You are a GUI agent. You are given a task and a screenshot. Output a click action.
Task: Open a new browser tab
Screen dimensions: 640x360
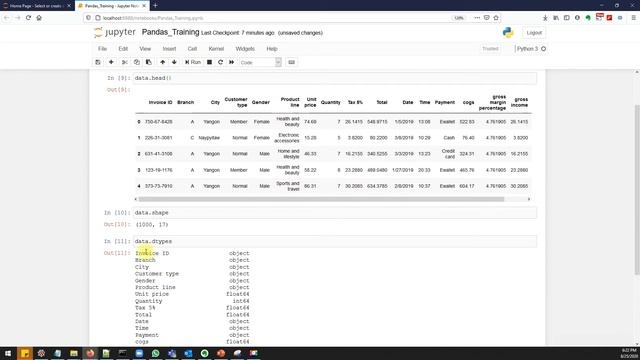tap(156, 6)
